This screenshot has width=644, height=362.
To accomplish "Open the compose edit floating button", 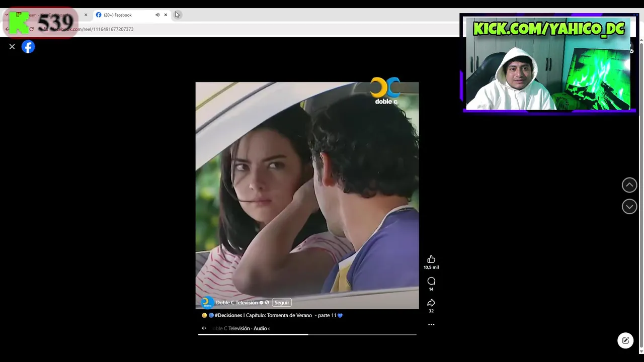I will [625, 340].
